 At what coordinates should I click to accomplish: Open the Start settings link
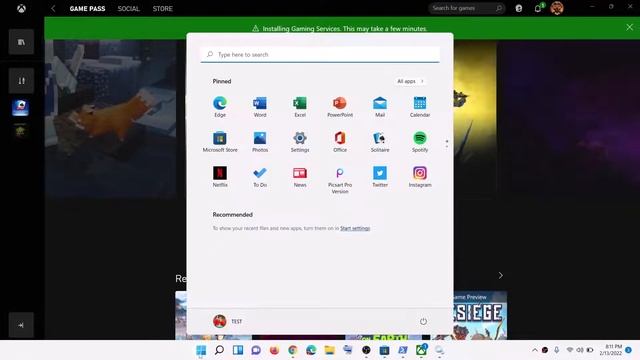pyautogui.click(x=355, y=228)
